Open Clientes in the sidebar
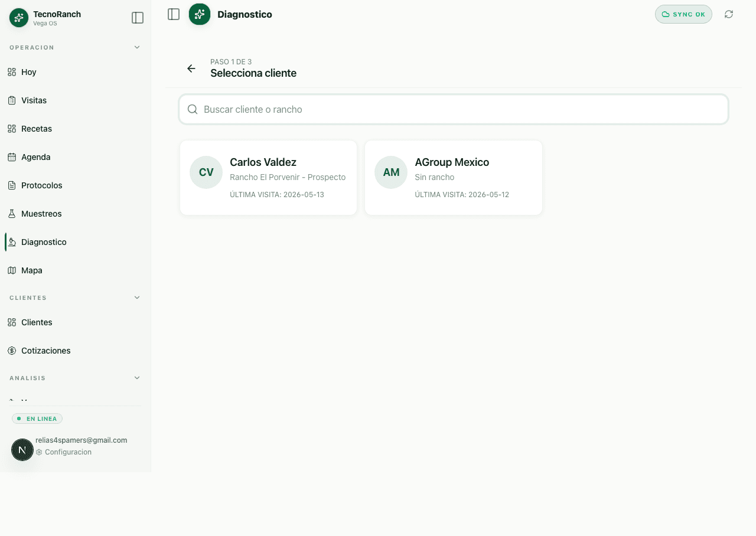Viewport: 756px width, 536px height. coord(73,322)
